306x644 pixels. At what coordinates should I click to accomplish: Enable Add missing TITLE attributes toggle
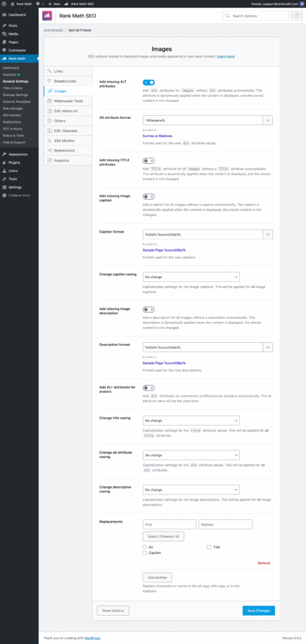click(x=149, y=160)
